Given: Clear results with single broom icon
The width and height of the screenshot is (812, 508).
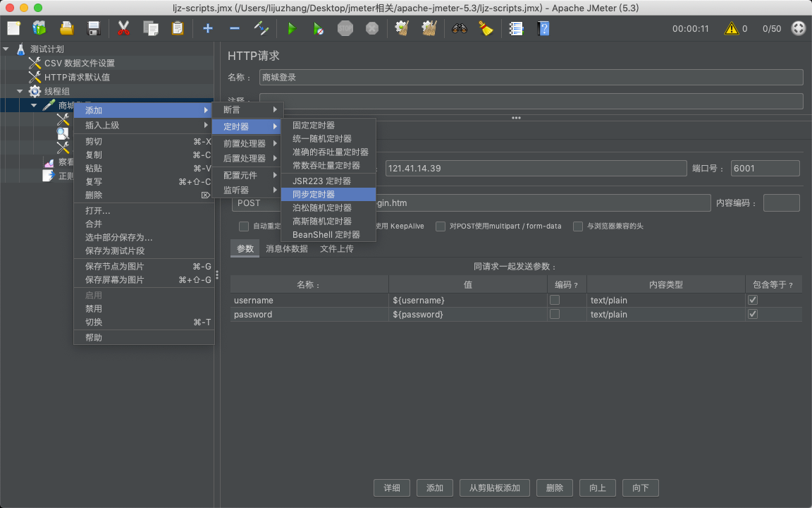Looking at the screenshot, I should click(402, 28).
